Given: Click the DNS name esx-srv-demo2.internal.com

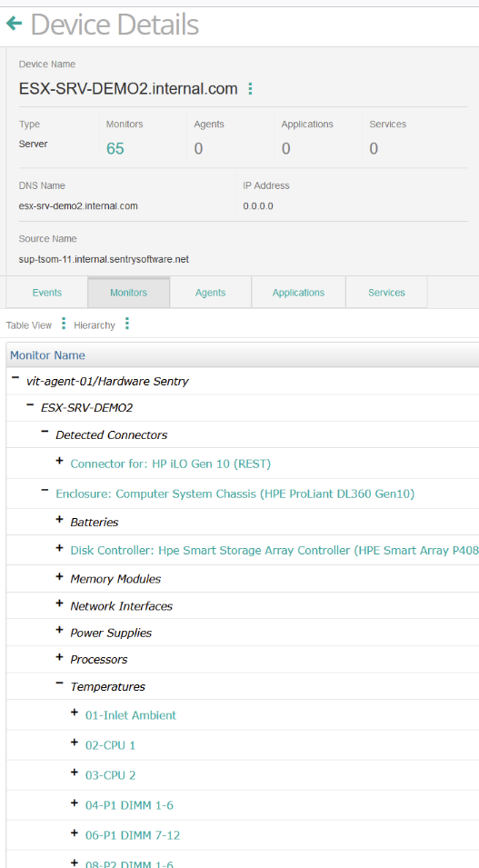Looking at the screenshot, I should point(78,206).
